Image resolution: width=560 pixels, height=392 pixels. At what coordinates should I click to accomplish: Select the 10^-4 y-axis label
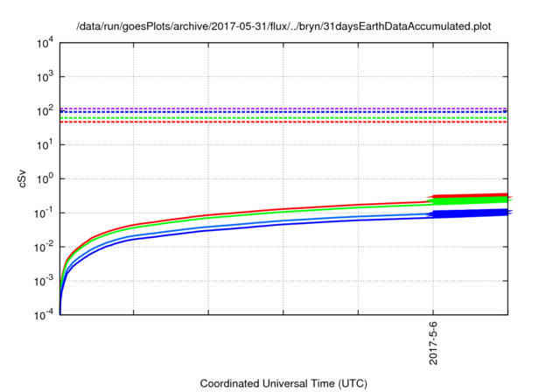45,315
